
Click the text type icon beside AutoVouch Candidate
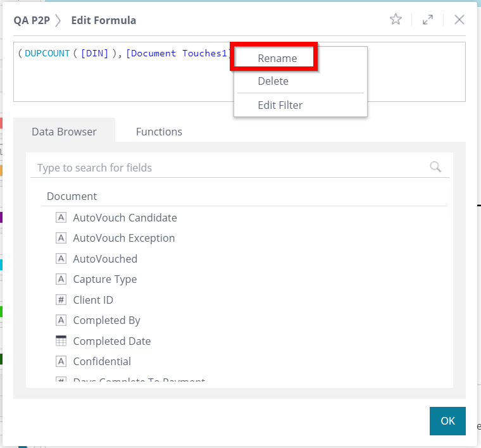tap(61, 218)
